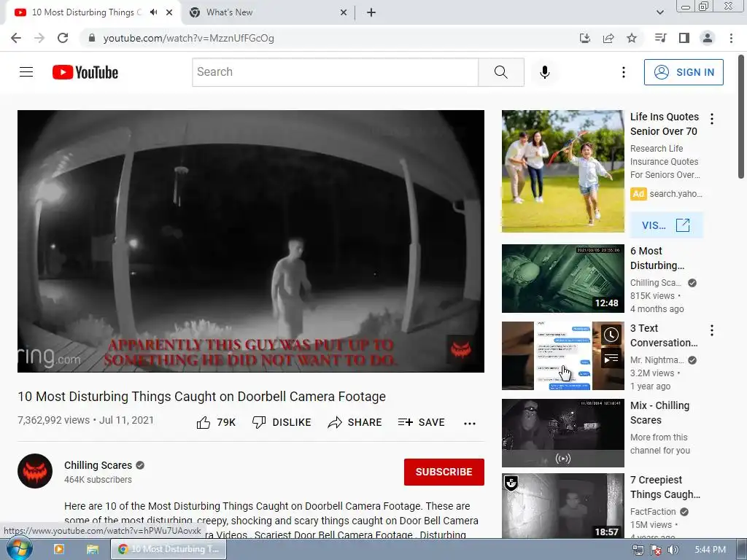Reload the YouTube page
This screenshot has width=747, height=560.
click(x=63, y=38)
